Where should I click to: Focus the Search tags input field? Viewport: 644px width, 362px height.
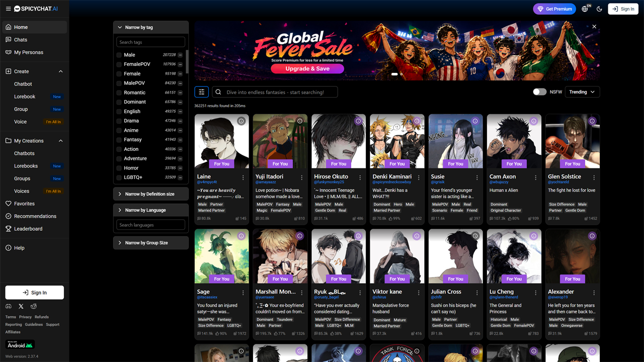[151, 42]
